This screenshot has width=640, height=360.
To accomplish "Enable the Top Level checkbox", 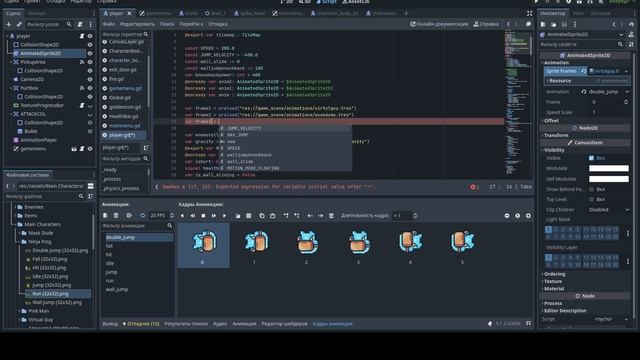I will pyautogui.click(x=591, y=200).
